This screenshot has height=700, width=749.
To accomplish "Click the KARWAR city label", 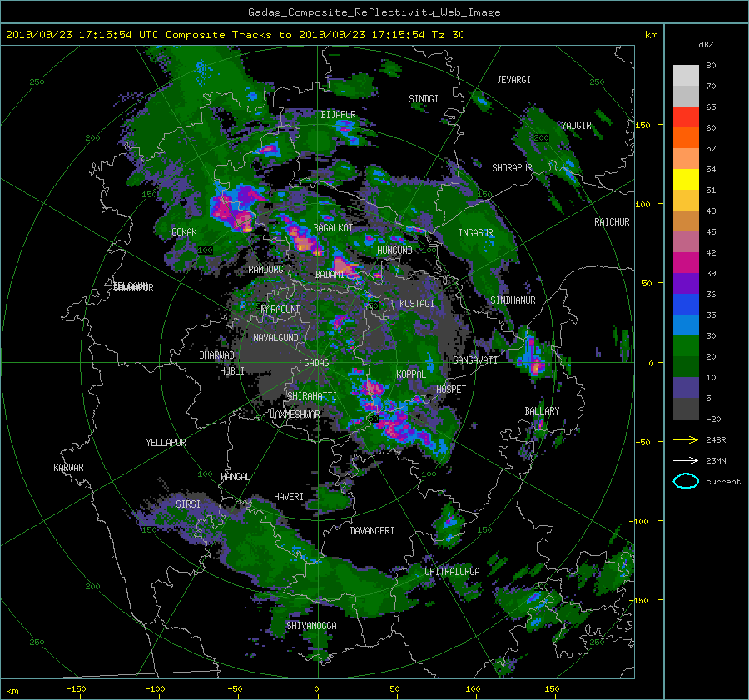I will click(68, 467).
